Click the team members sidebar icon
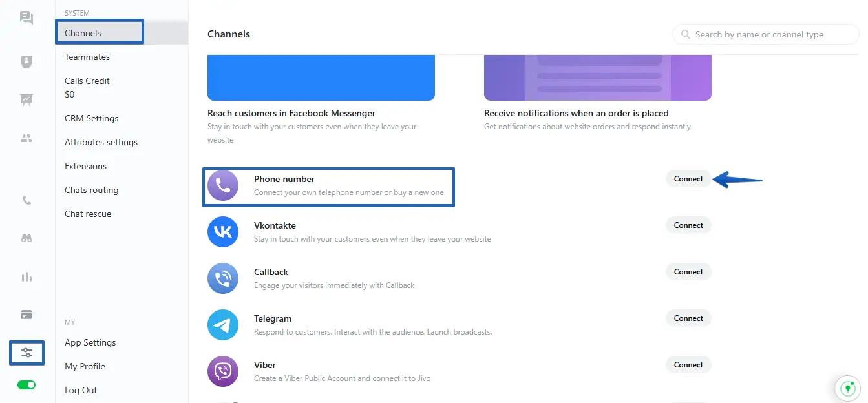Screen dimensions: 868x403 [26, 138]
